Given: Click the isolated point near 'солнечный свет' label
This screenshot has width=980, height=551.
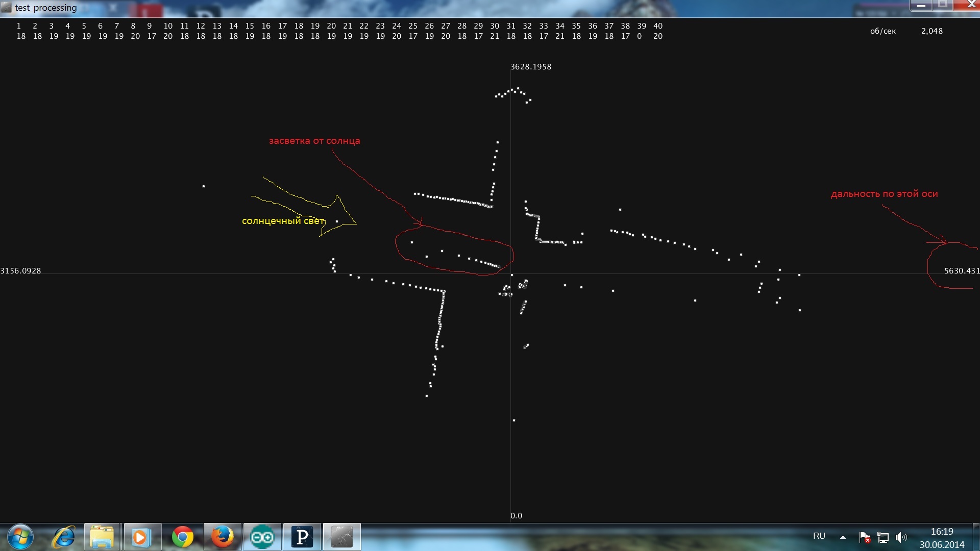Looking at the screenshot, I should tap(337, 221).
